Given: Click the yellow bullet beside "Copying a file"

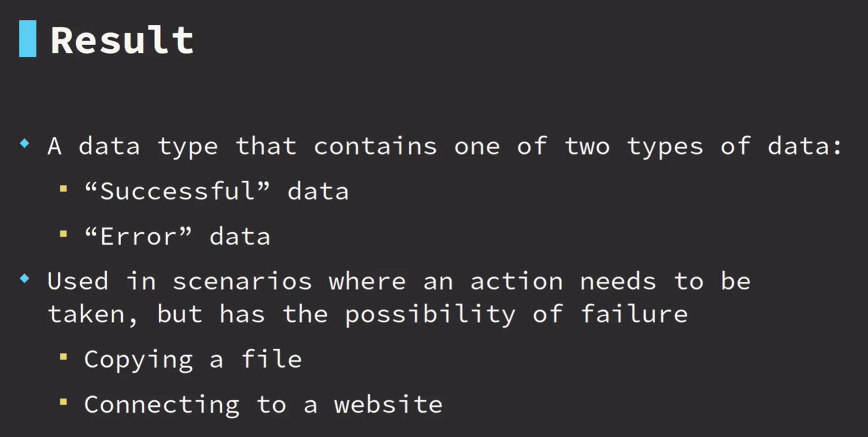Looking at the screenshot, I should pyautogui.click(x=64, y=357).
